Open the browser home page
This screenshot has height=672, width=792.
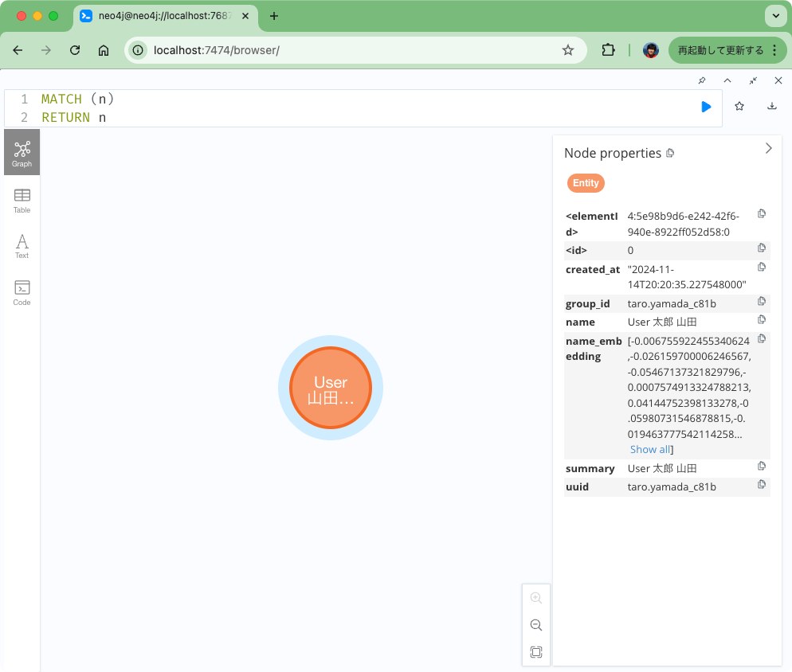[x=104, y=50]
